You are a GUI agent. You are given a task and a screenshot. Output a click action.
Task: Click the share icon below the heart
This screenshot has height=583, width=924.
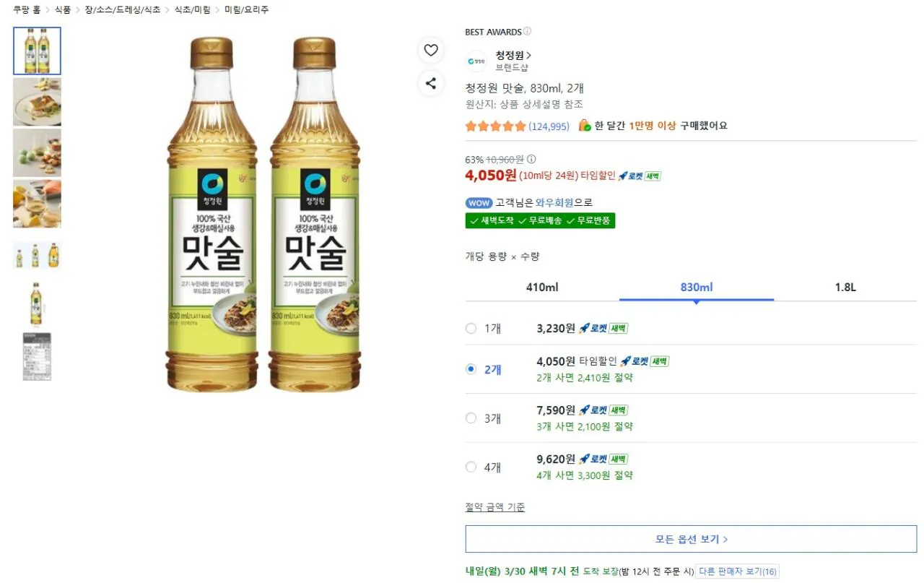pos(431,83)
